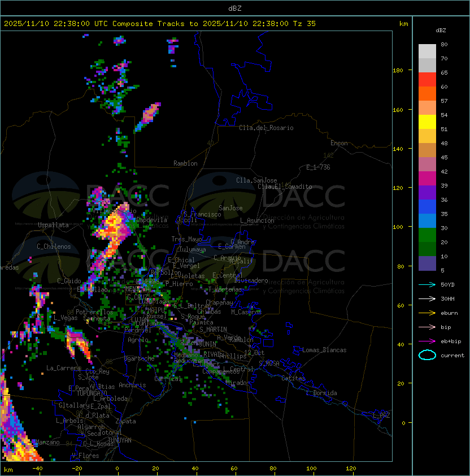The image size is (470, 476).
Task: Pick the red 65 dBZ legend swatch
Action: pyautogui.click(x=427, y=80)
